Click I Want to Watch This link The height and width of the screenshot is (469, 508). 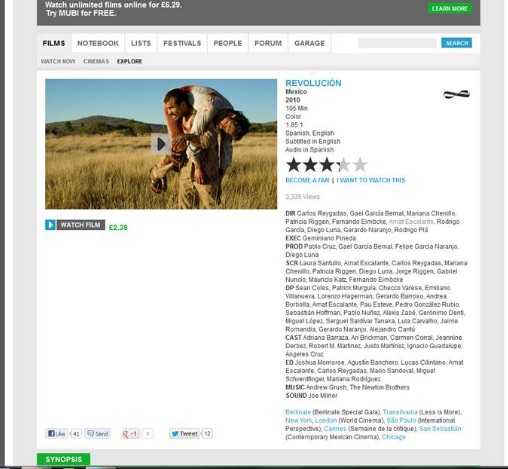tap(371, 180)
